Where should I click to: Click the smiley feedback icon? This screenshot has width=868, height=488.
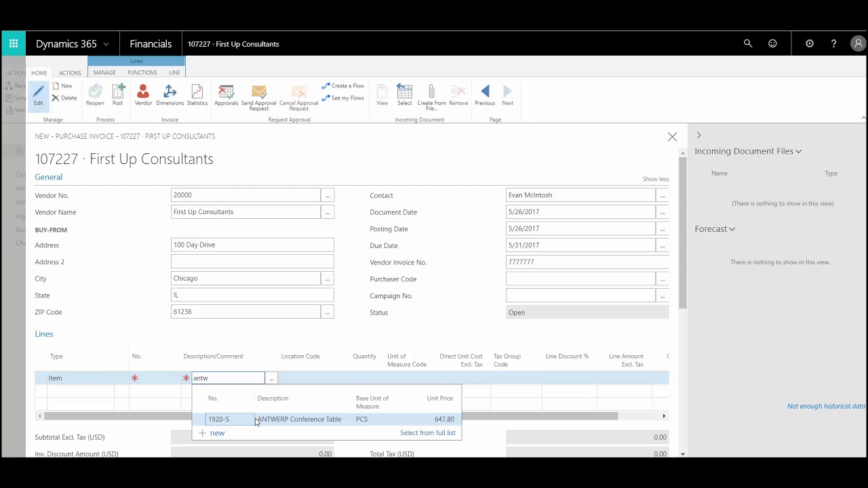(772, 43)
